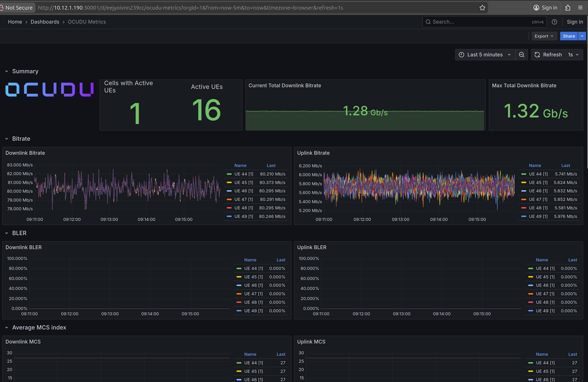This screenshot has width=588, height=382.
Task: Click the browser Sign in account icon
Action: (536, 8)
